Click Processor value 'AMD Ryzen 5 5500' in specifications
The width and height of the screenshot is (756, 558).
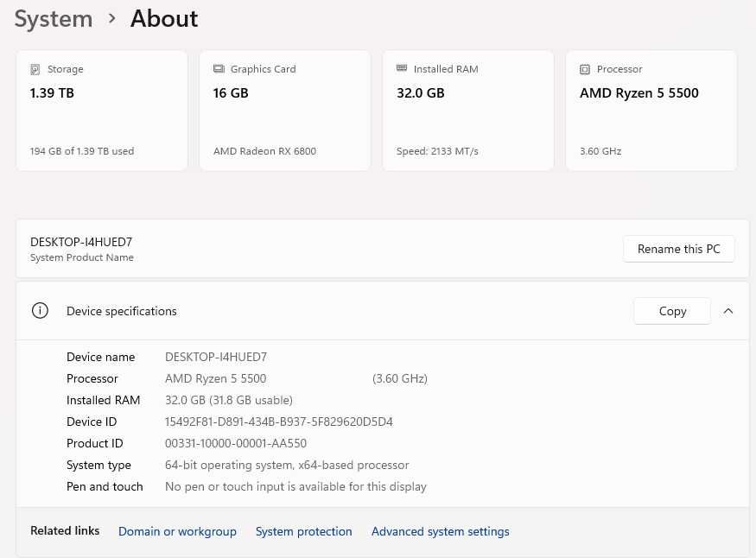point(215,378)
